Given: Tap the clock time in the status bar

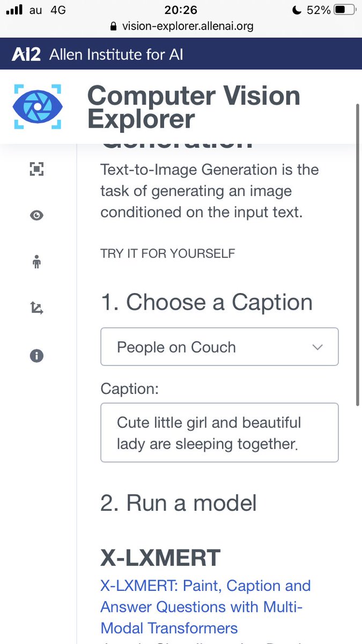Looking at the screenshot, I should [x=181, y=10].
